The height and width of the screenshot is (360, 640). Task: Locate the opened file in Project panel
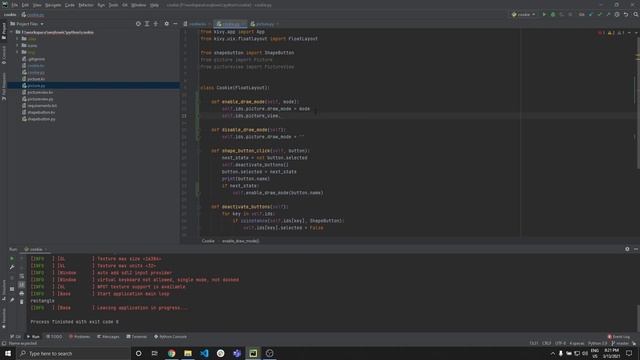[138, 24]
